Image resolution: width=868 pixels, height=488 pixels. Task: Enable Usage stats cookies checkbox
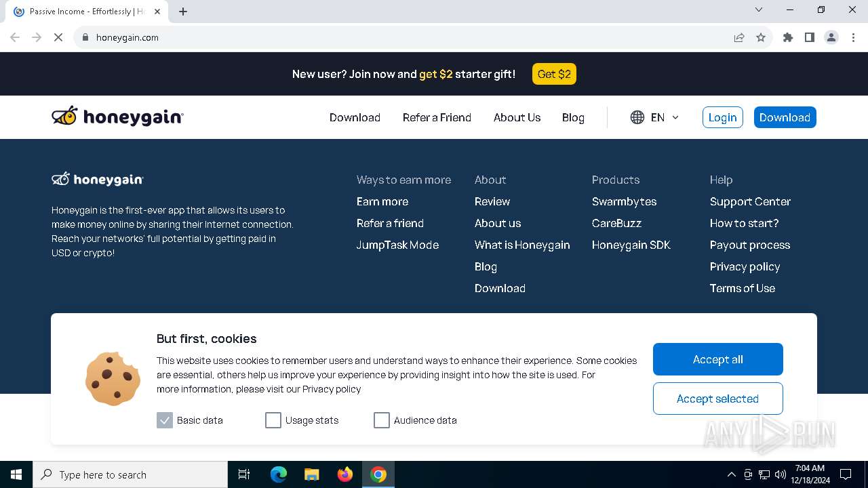(x=273, y=420)
